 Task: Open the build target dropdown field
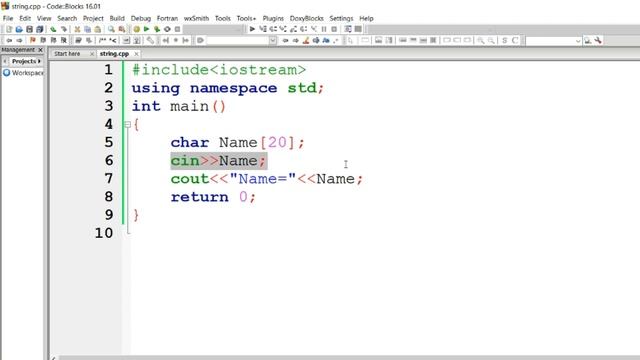[213, 29]
